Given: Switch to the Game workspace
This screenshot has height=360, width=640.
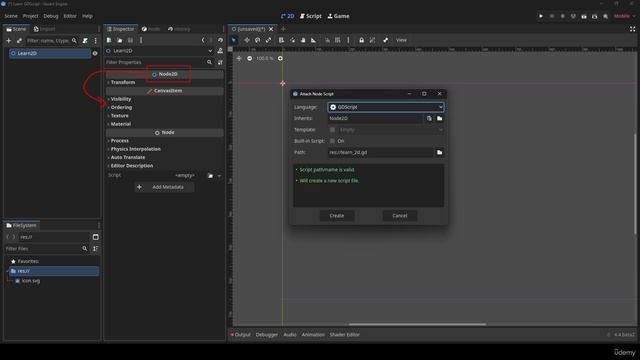Looking at the screenshot, I should 338,16.
